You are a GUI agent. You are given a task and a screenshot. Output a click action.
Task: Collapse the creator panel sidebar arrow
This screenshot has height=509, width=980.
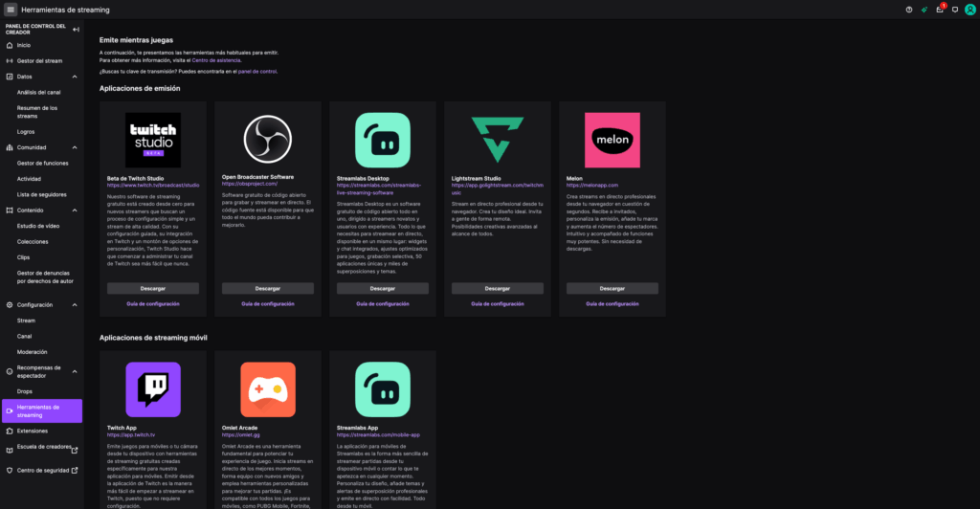click(x=76, y=30)
